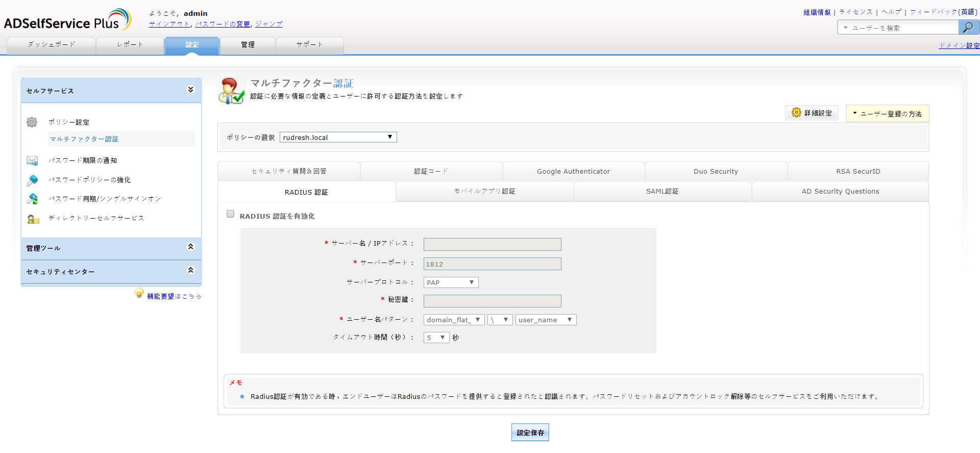Click the 機能要望はこちら link
This screenshot has width=980, height=453.
(x=174, y=296)
